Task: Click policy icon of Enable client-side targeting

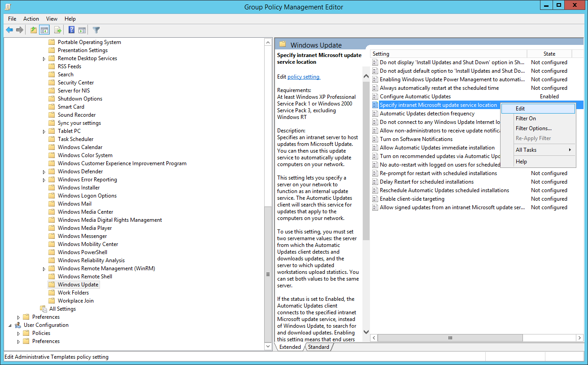Action: (x=375, y=199)
